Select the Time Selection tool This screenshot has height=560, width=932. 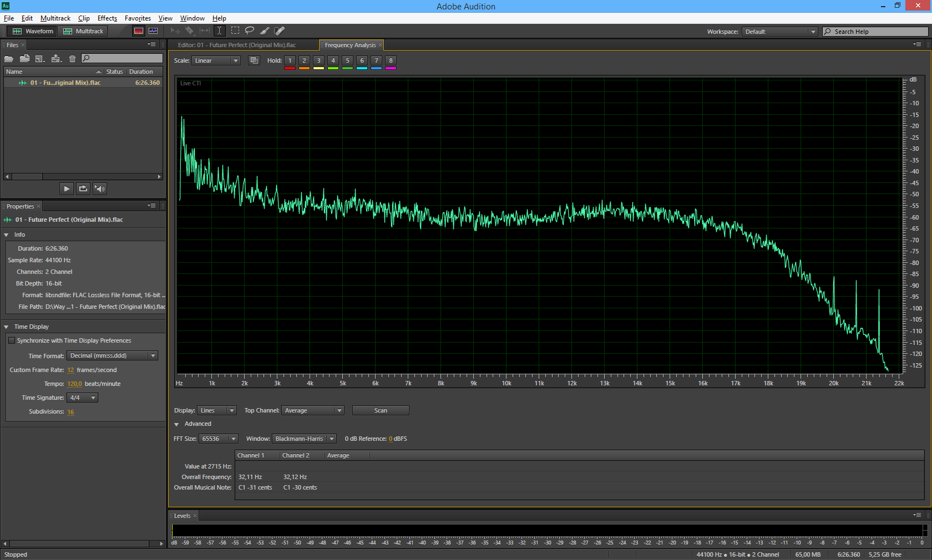point(220,31)
